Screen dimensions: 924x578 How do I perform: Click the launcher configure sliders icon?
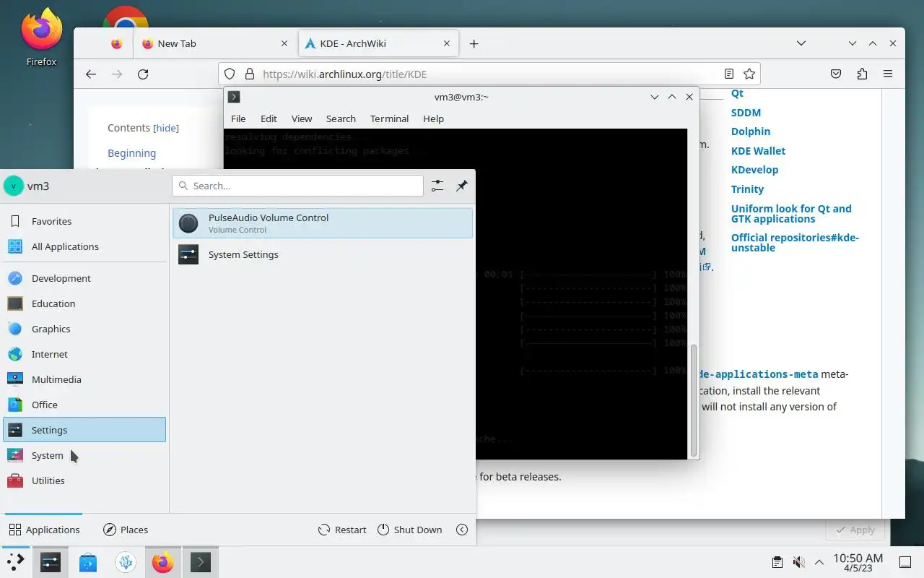[x=437, y=186]
